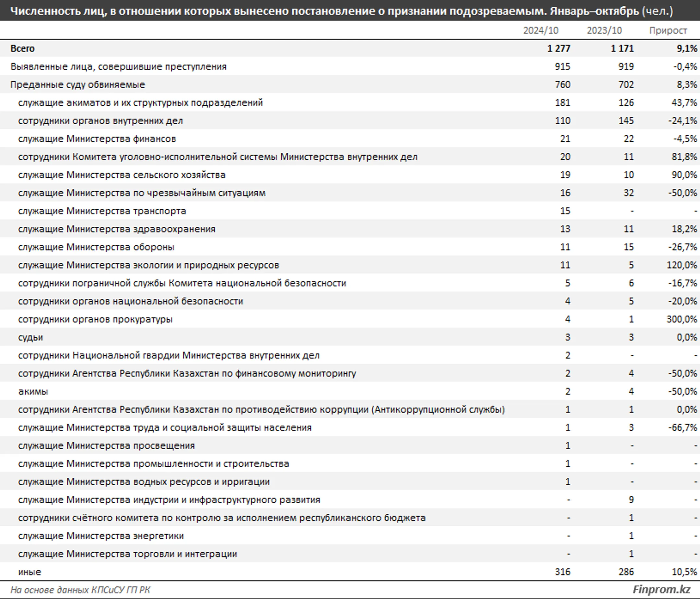This screenshot has width=700, height=599.
Task: Click "служащие Министерства энергетики" row label
Action: point(101,536)
